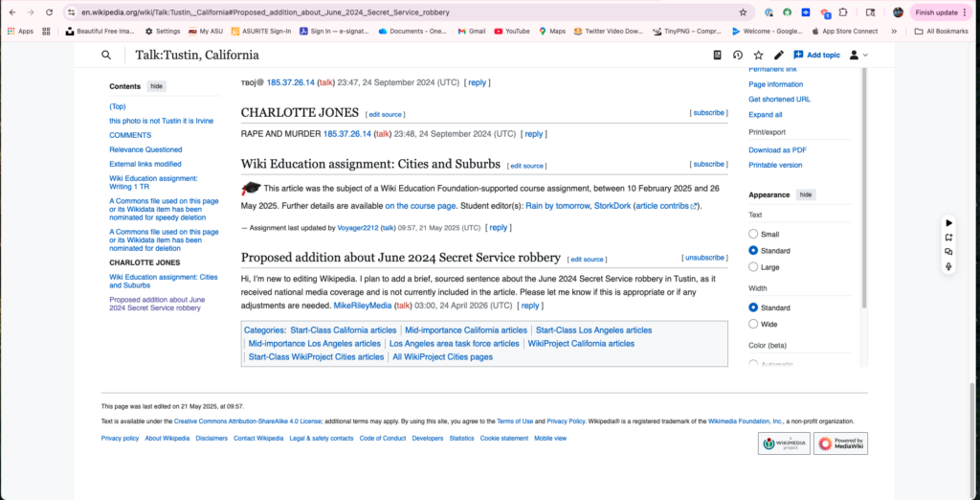Open Privacy policy footer link
The height and width of the screenshot is (500, 980).
coord(120,438)
